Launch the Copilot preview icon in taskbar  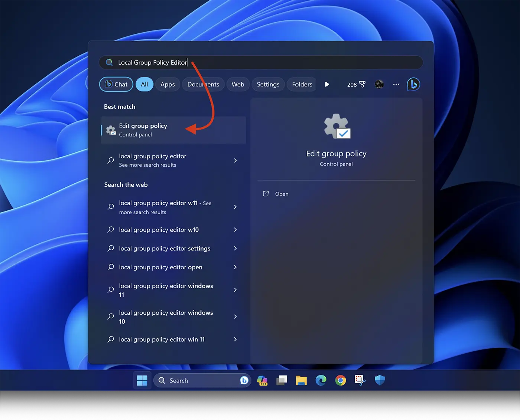point(262,380)
